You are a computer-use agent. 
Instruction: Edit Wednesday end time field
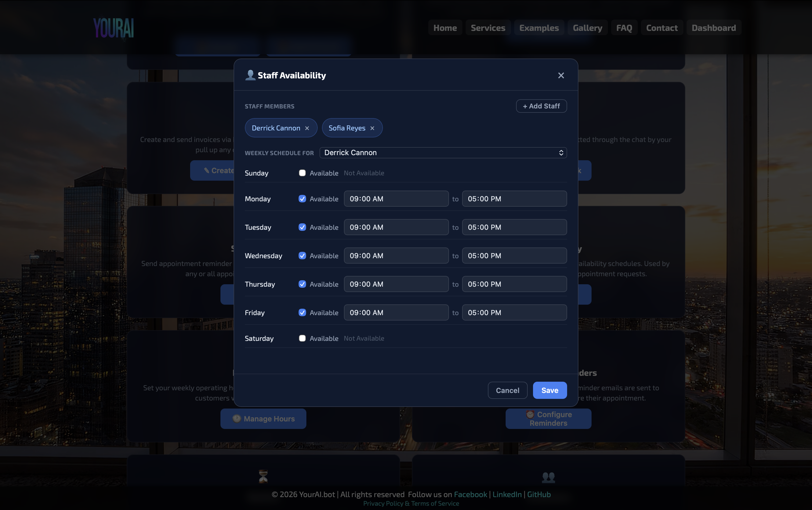point(514,256)
